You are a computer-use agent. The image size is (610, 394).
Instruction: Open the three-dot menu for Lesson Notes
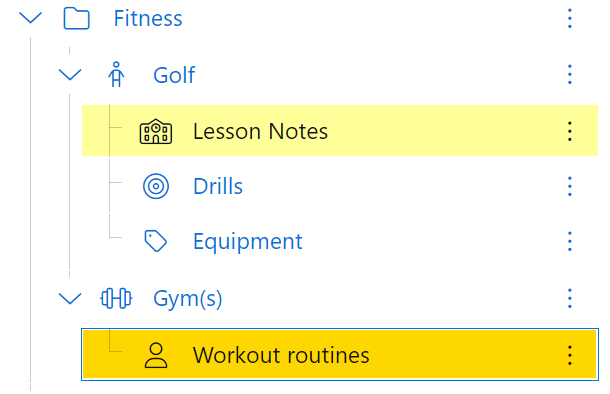(x=570, y=131)
